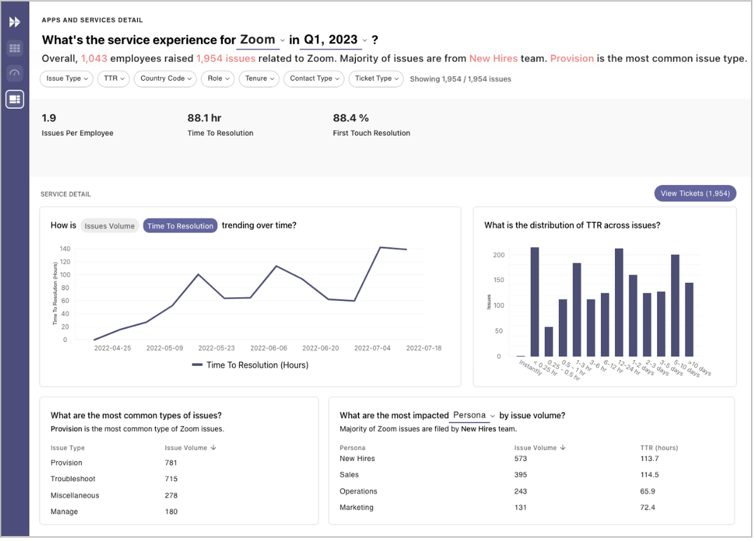Select the gauge dashboard icon in the sidebar
756x541 pixels.
point(14,73)
